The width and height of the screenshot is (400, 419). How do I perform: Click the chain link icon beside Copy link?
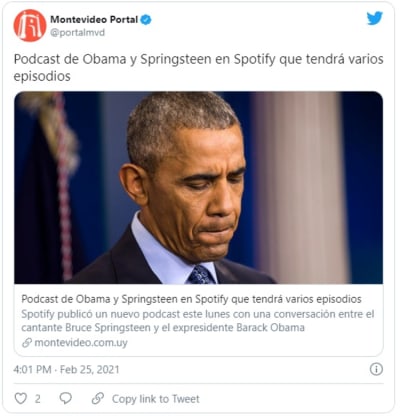tap(98, 398)
